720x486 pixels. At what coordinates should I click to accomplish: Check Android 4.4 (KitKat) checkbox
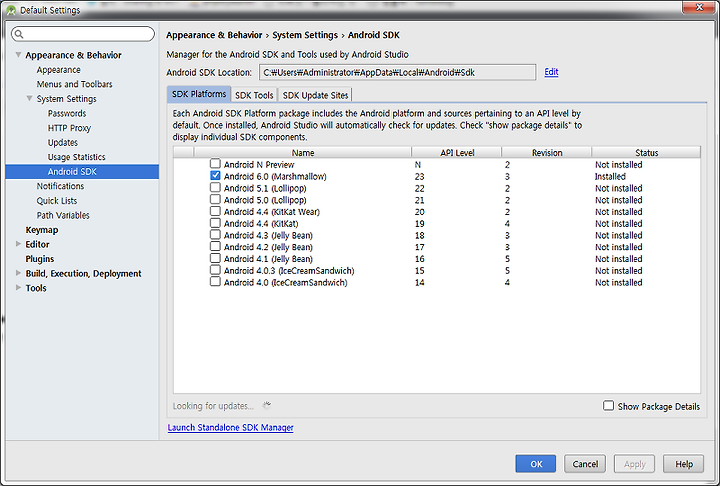pyautogui.click(x=215, y=223)
